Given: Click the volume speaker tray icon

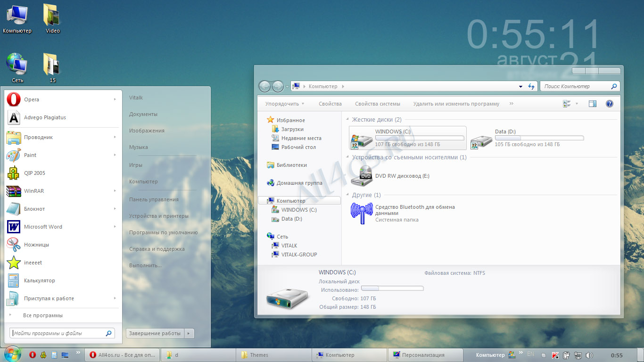Looking at the screenshot, I should coord(589,355).
